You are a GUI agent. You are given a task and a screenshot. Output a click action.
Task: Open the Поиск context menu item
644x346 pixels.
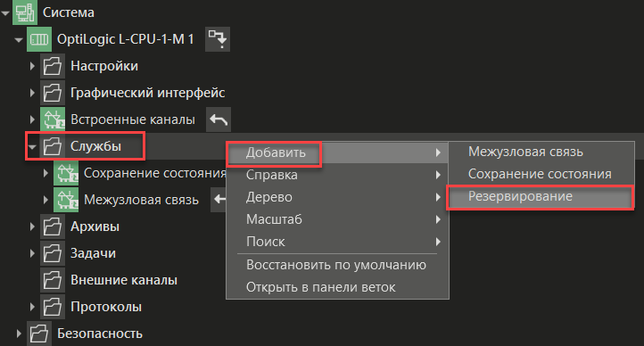coord(337,242)
